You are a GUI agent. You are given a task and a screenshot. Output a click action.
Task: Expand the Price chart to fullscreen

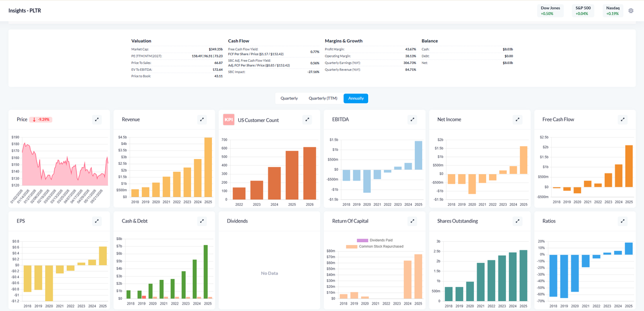[x=97, y=120]
